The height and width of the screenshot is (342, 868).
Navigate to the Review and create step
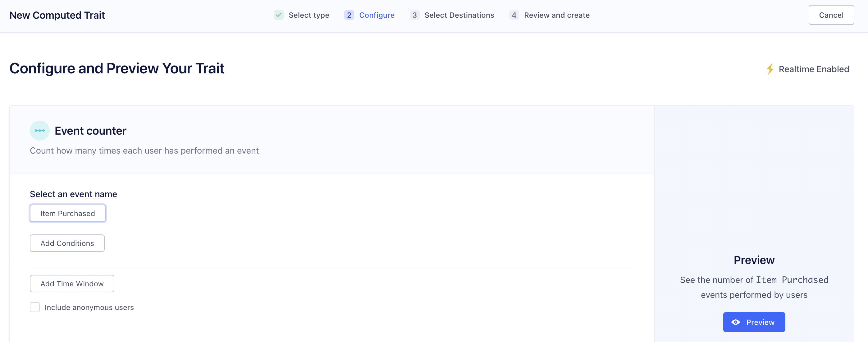click(x=557, y=15)
